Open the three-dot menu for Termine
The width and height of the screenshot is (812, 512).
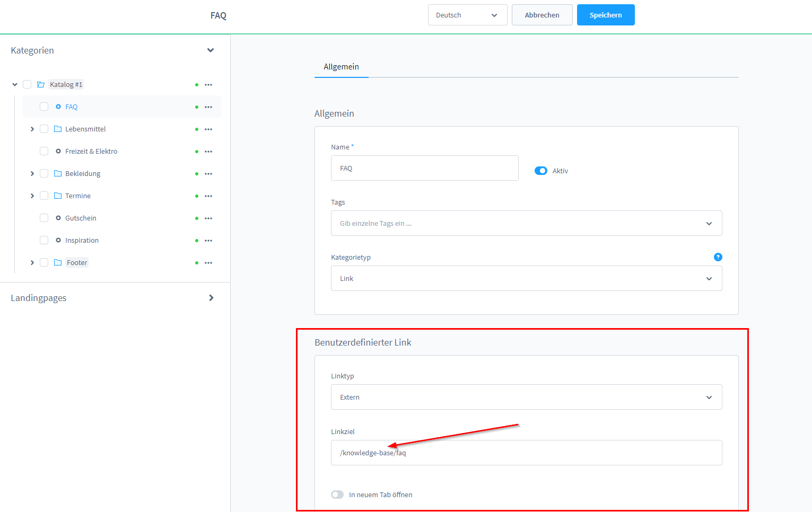tap(208, 196)
